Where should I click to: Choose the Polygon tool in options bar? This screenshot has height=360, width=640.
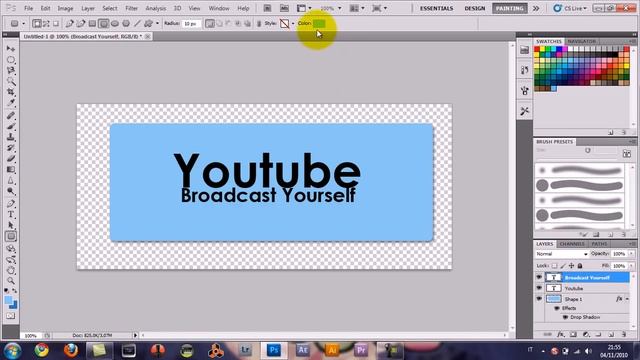pyautogui.click(x=126, y=24)
